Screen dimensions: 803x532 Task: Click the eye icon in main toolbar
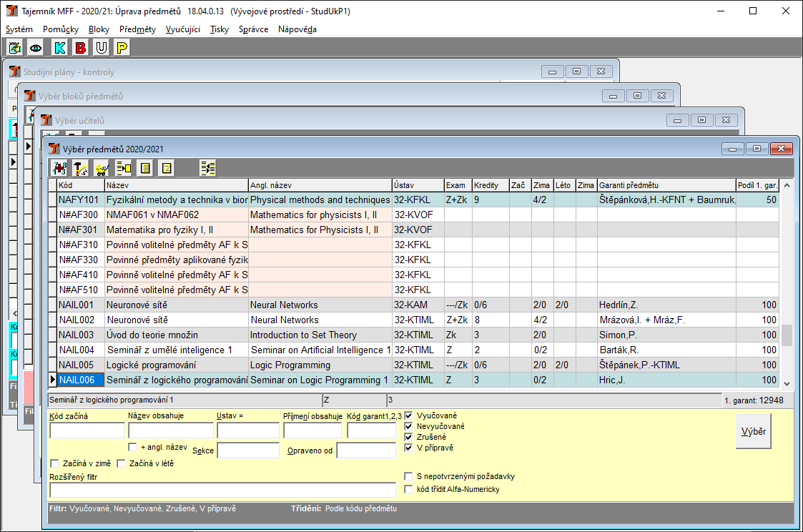tap(36, 48)
